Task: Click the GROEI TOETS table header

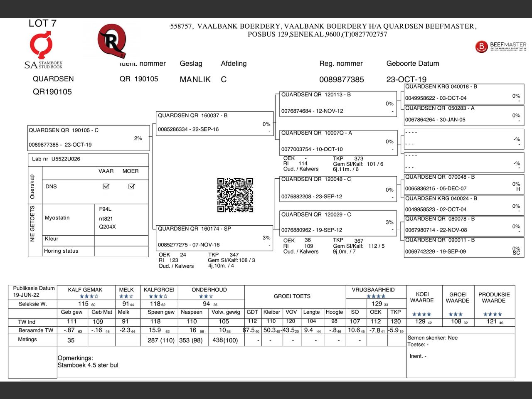Action: pyautogui.click(x=292, y=296)
